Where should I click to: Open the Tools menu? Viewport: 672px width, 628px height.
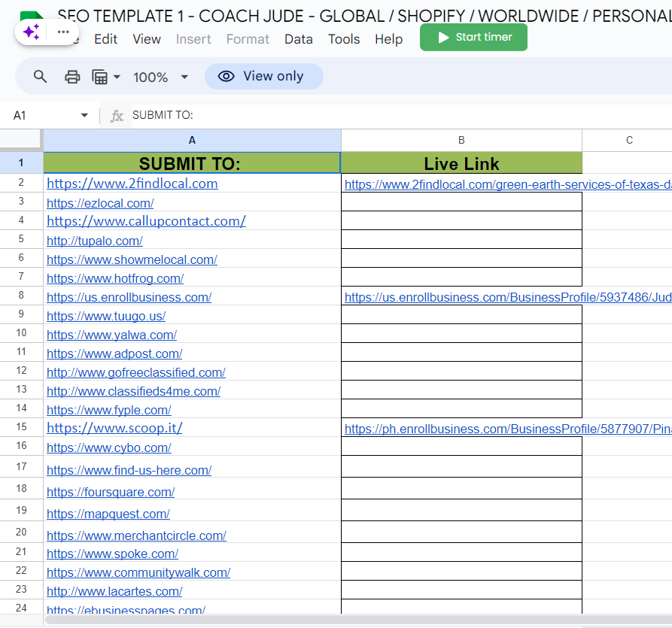[x=344, y=39]
